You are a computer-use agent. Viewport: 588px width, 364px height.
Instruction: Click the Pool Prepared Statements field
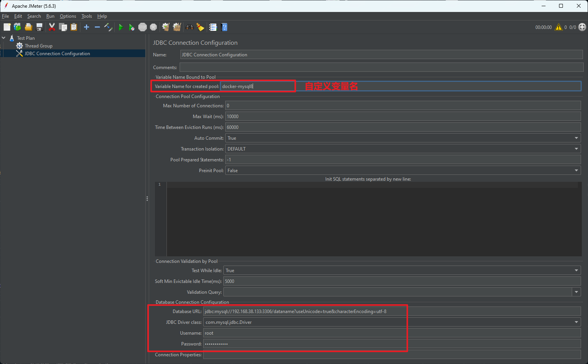[403, 160]
